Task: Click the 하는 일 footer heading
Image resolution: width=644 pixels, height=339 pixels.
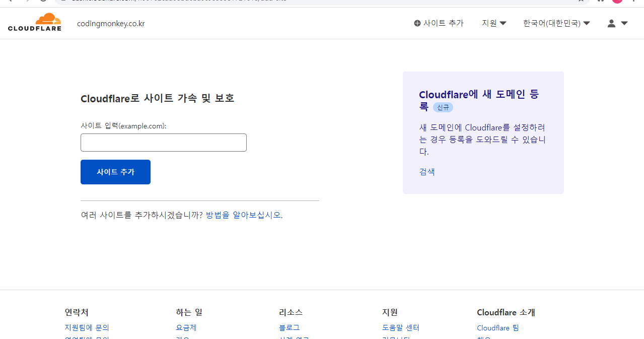Action: click(x=189, y=312)
